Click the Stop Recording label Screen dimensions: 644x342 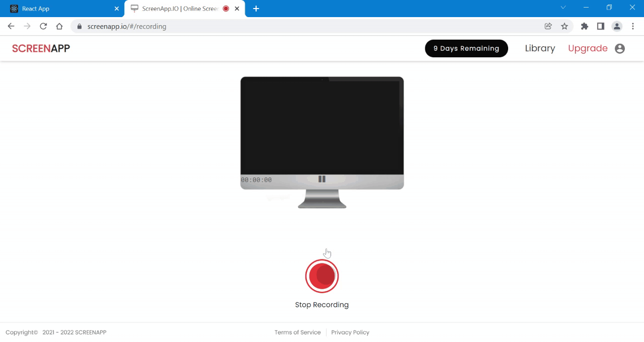[x=322, y=305]
